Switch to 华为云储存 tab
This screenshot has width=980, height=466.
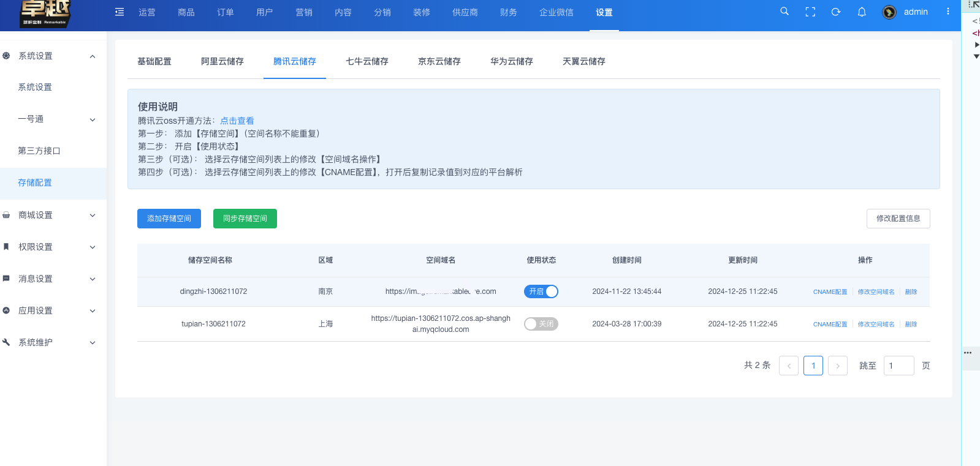point(512,61)
